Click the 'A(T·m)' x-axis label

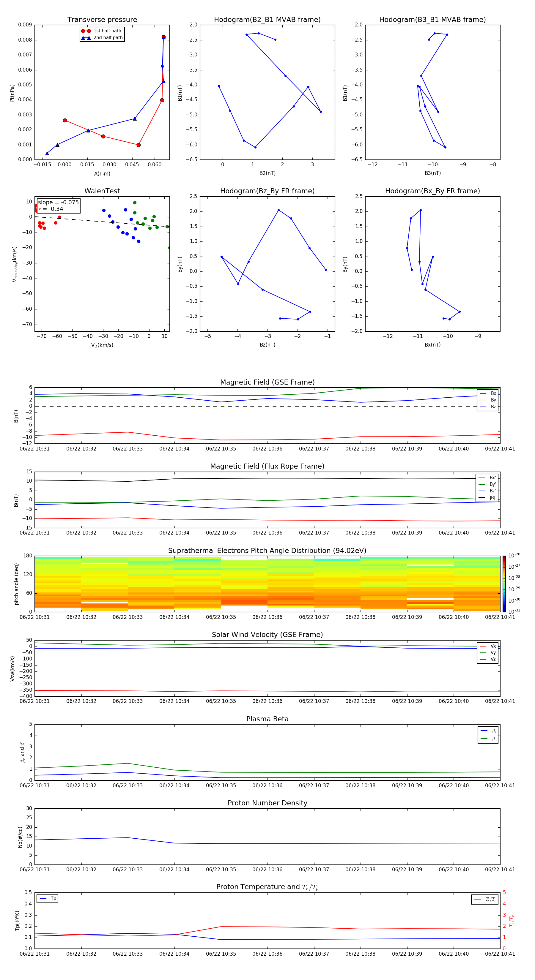tap(102, 173)
